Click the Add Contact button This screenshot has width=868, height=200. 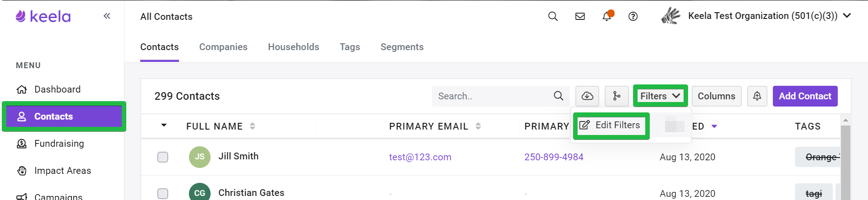click(x=805, y=96)
